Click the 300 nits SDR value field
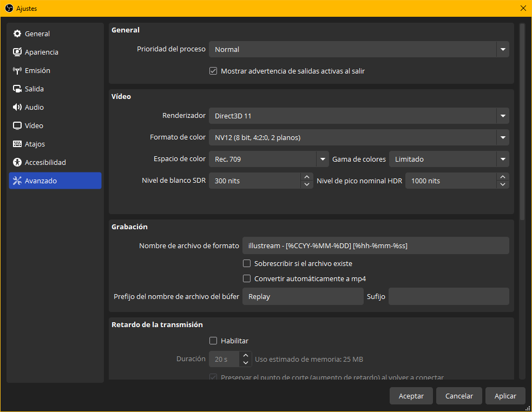The image size is (532, 412). 255,181
